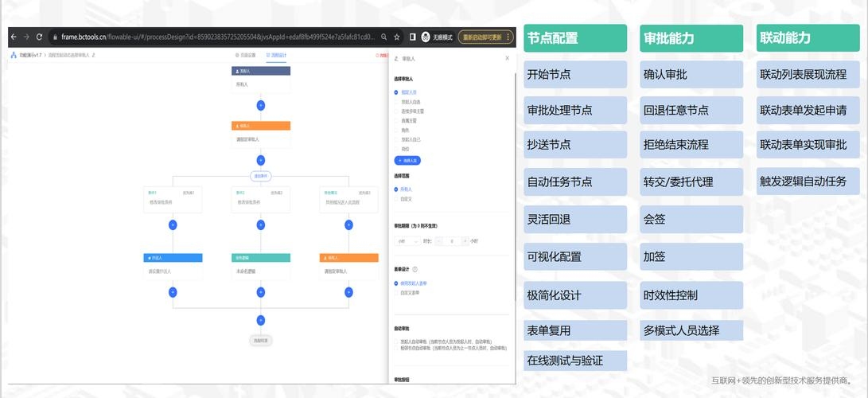The height and width of the screenshot is (398, 868).
Task: Click the 回退任意节点 box
Action: click(x=691, y=110)
